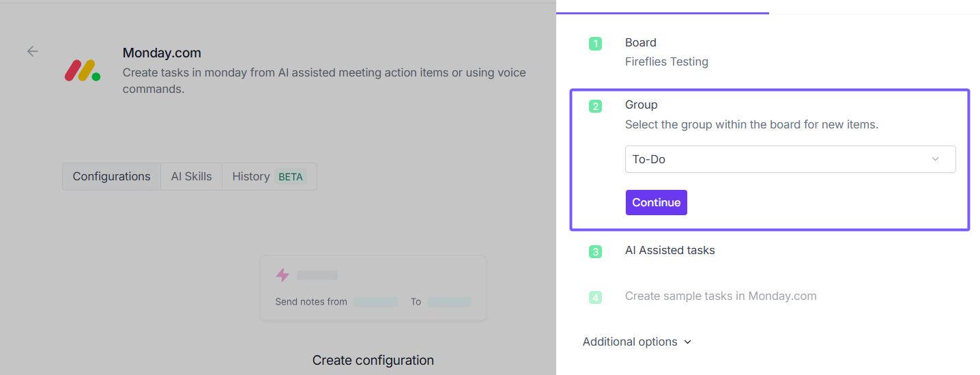Switch to the Configurations tab
The width and height of the screenshot is (980, 375).
(111, 176)
